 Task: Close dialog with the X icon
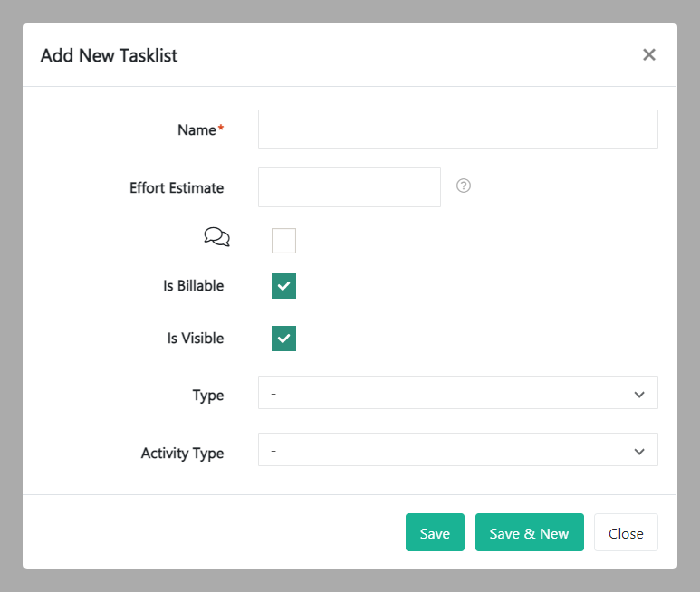[648, 54]
